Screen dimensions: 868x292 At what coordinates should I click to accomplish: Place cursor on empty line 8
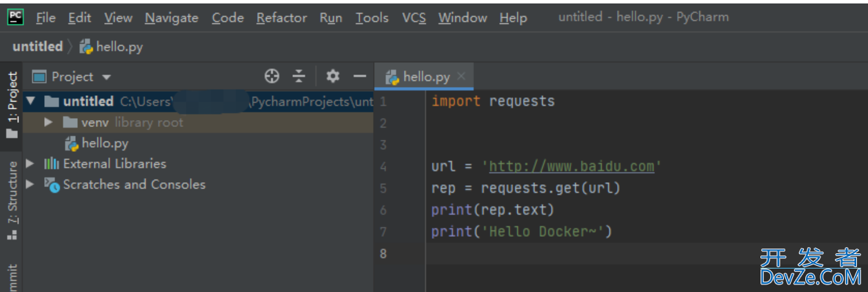647,253
